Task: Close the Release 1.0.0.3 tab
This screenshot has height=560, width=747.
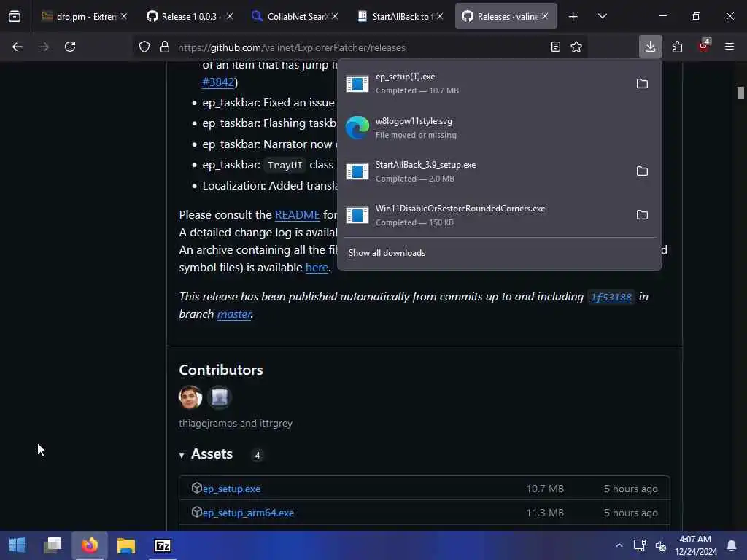Action: coord(230,16)
